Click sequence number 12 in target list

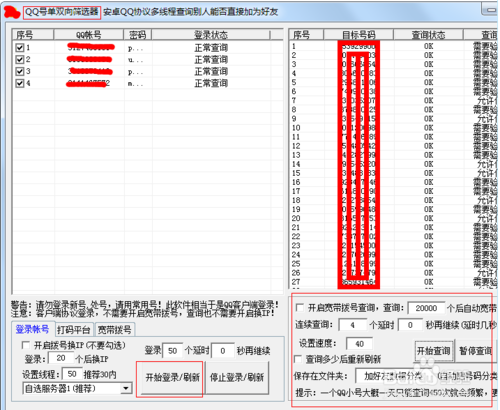(x=296, y=146)
